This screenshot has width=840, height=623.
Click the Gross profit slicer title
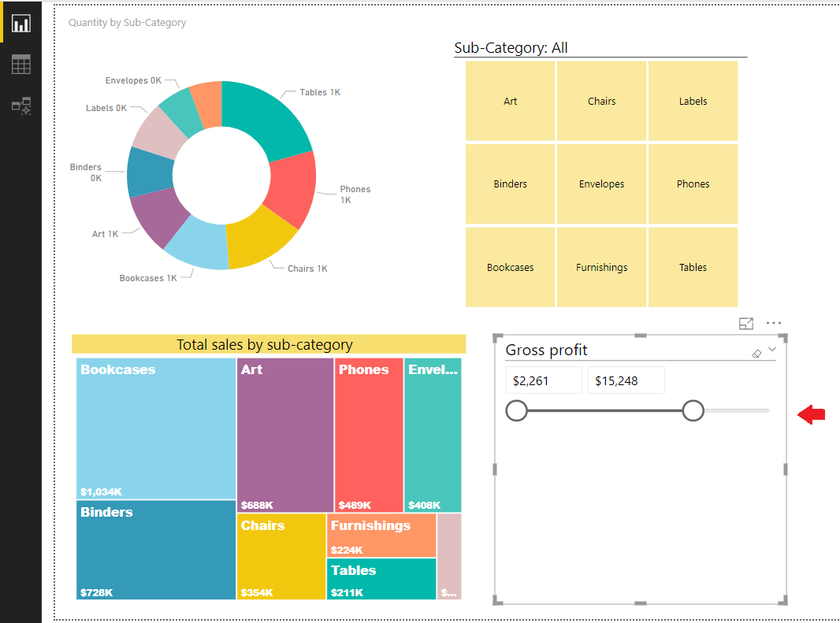(x=546, y=350)
